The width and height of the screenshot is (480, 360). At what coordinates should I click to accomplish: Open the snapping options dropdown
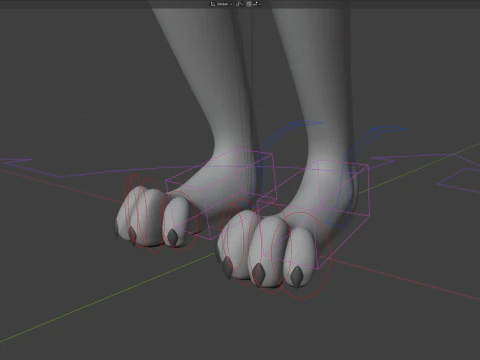(x=257, y=4)
